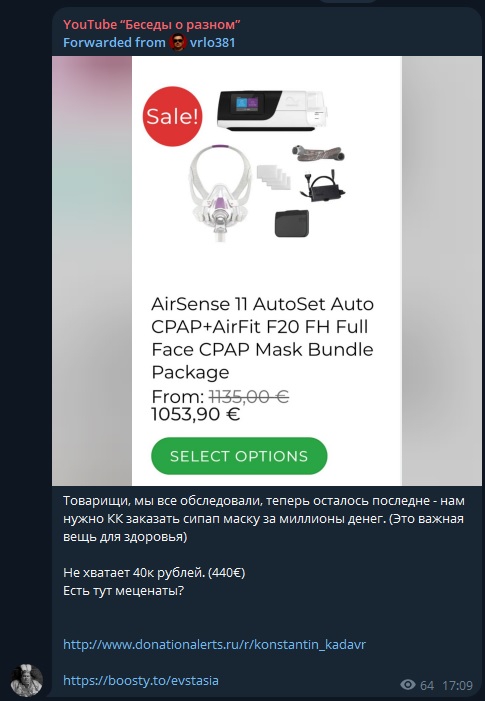Open the channel avatar beside the message
485x701 pixels.
pyautogui.click(x=27, y=680)
